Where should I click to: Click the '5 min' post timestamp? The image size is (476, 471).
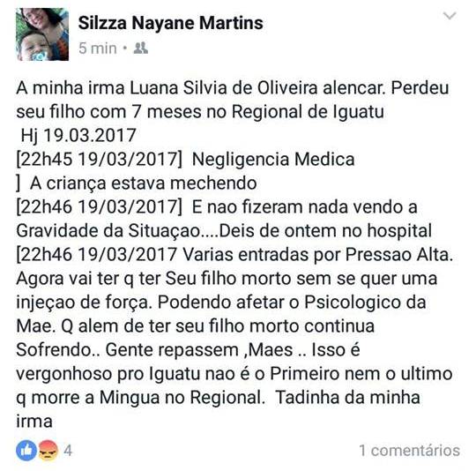coord(98,49)
